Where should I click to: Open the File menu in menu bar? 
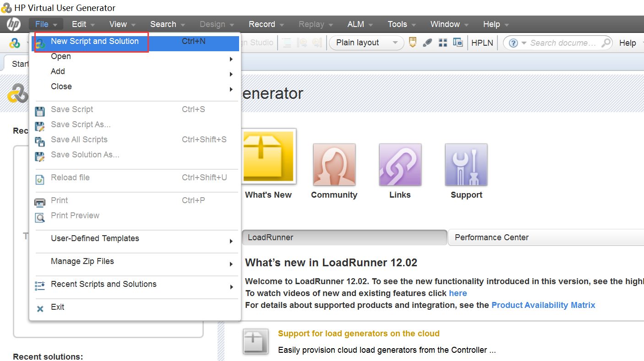click(x=46, y=24)
